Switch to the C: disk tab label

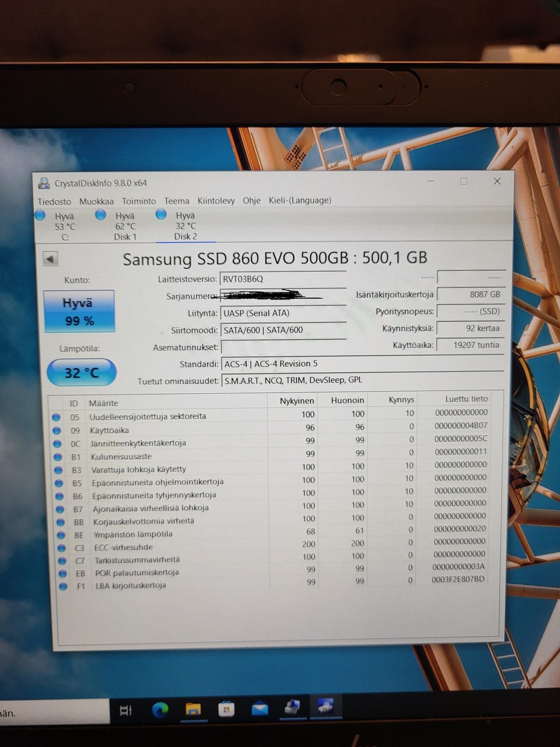click(65, 238)
